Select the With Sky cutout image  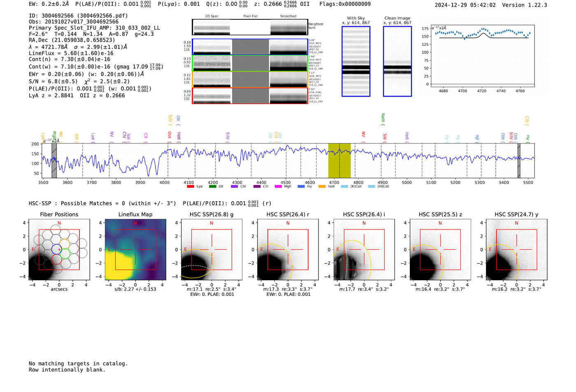(x=356, y=61)
